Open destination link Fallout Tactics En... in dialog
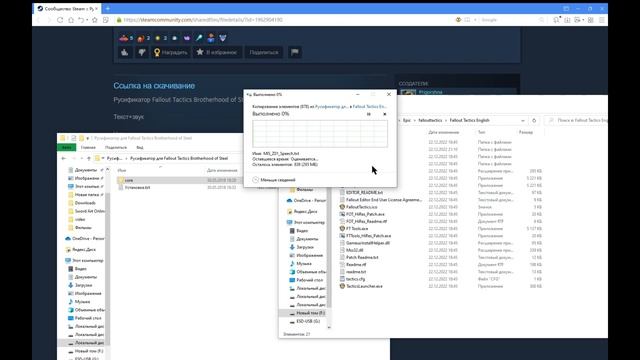 point(369,107)
